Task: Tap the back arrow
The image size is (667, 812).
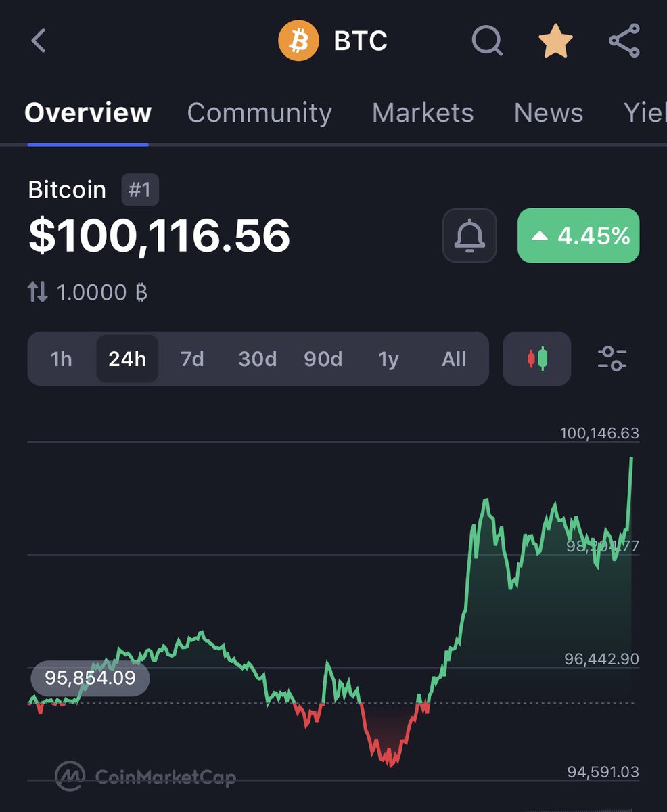Action: pyautogui.click(x=39, y=41)
